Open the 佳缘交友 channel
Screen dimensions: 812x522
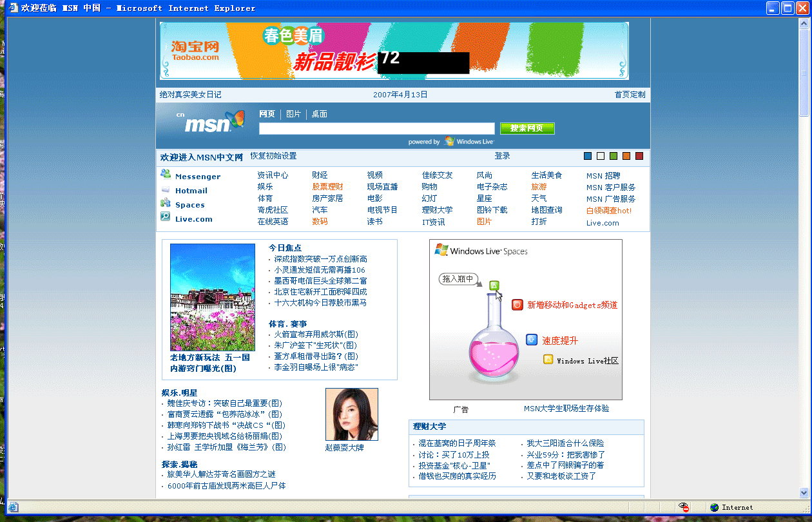click(438, 175)
